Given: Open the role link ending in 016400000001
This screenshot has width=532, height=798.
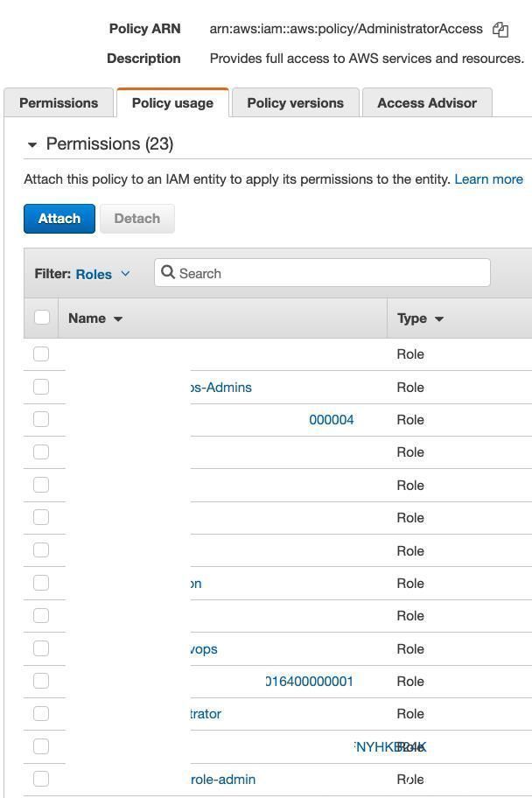Looking at the screenshot, I should (x=310, y=682).
